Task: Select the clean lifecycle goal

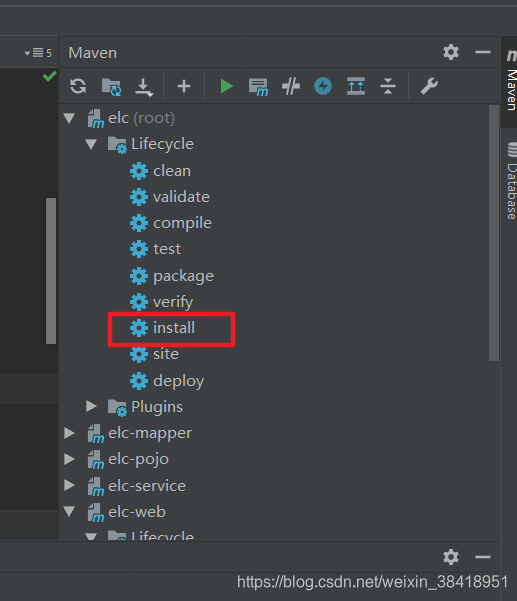Action: [x=172, y=171]
